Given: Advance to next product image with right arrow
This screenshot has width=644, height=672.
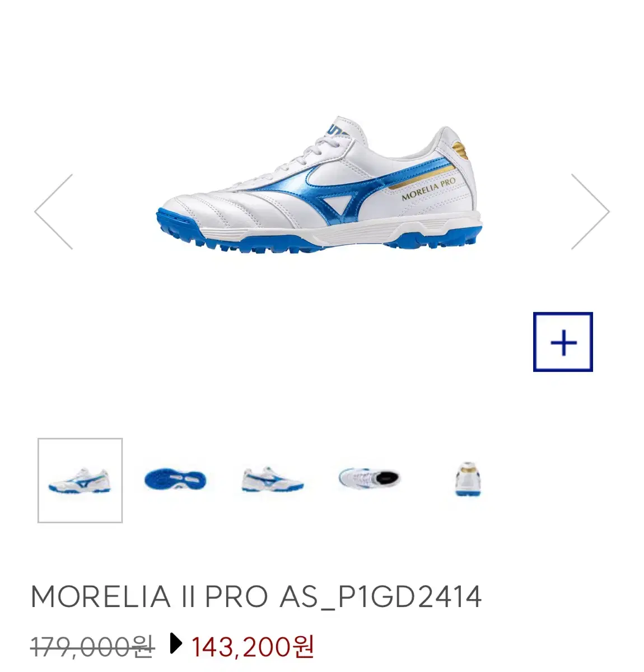Looking at the screenshot, I should pos(590,212).
